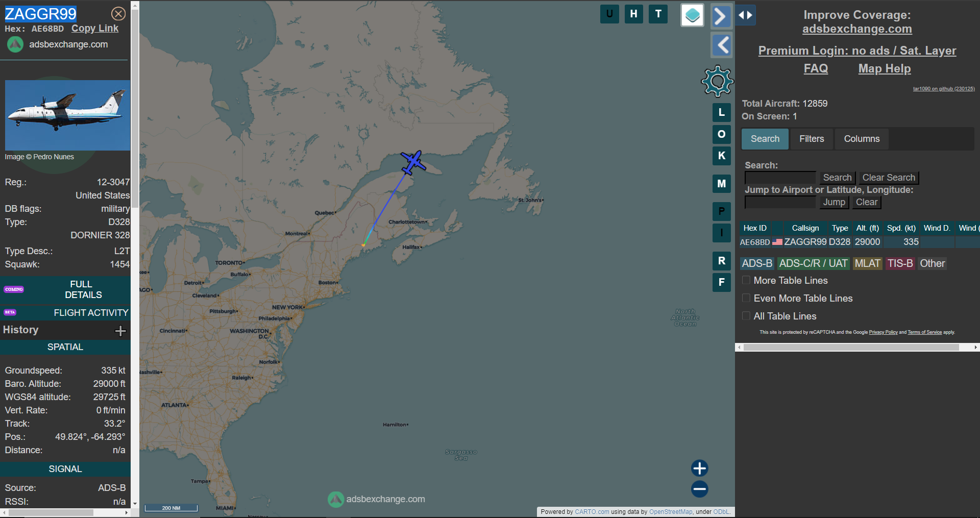Close the ZAGGR99 aircraft info panel
This screenshot has height=518, width=980.
118,14
